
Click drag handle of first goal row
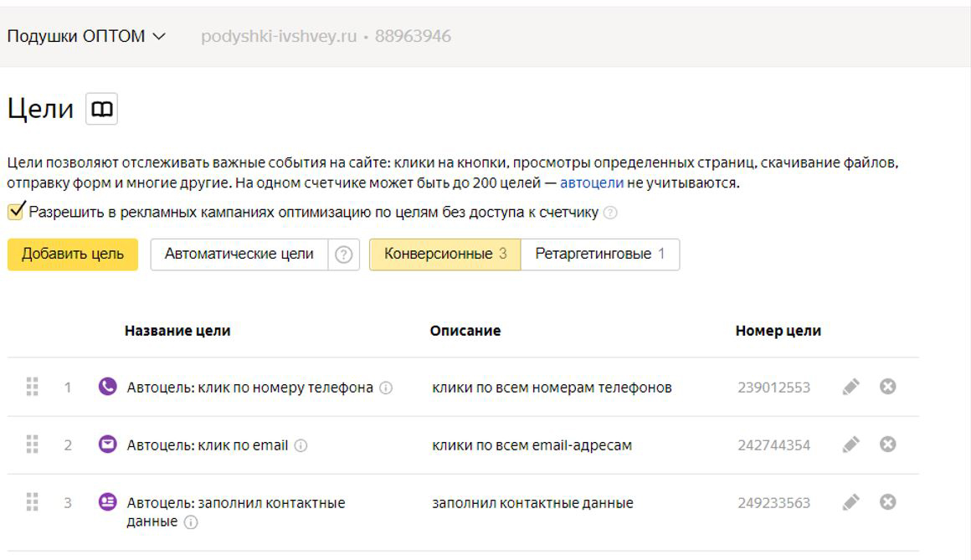pos(33,387)
